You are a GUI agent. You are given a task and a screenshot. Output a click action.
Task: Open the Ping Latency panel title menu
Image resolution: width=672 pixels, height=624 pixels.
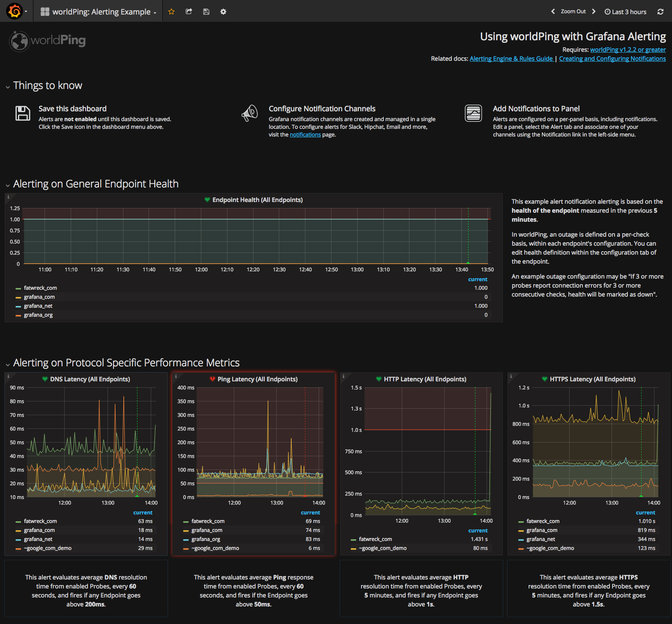[x=257, y=379]
